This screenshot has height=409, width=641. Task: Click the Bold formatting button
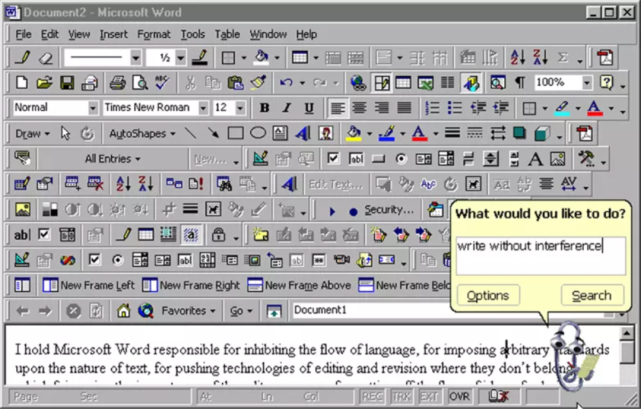tap(264, 108)
